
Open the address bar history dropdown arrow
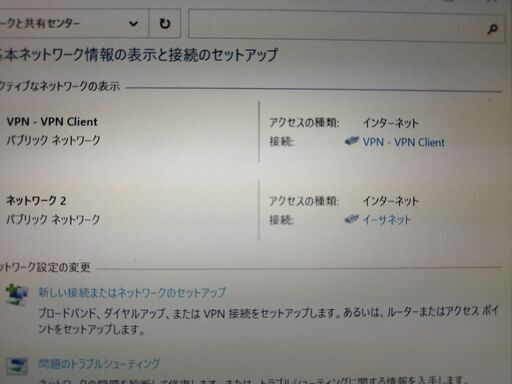click(133, 24)
